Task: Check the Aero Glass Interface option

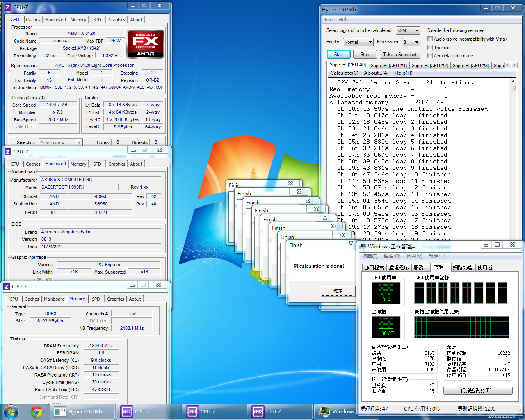Action: tap(430, 56)
